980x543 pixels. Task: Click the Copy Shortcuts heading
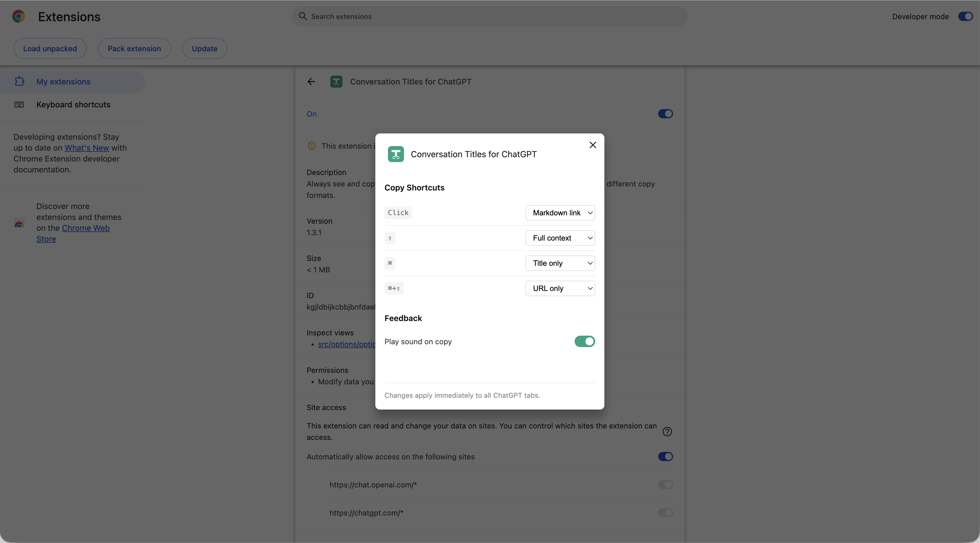(414, 188)
